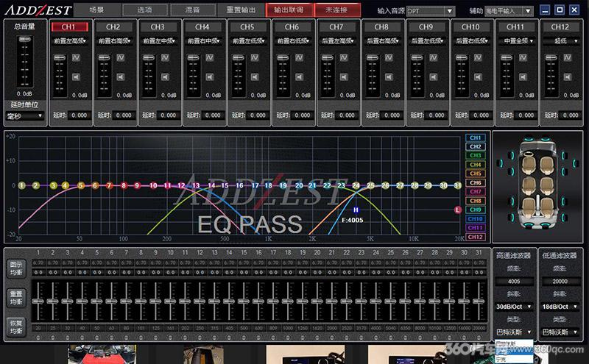Open low-pass filter type 巴特沃斯 dropdown

(560, 332)
